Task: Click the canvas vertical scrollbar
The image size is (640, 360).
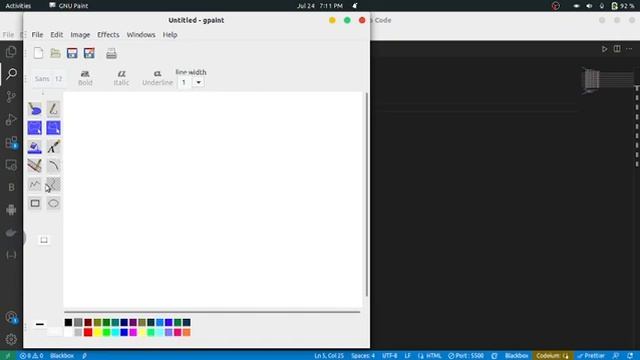Action: click(x=367, y=195)
